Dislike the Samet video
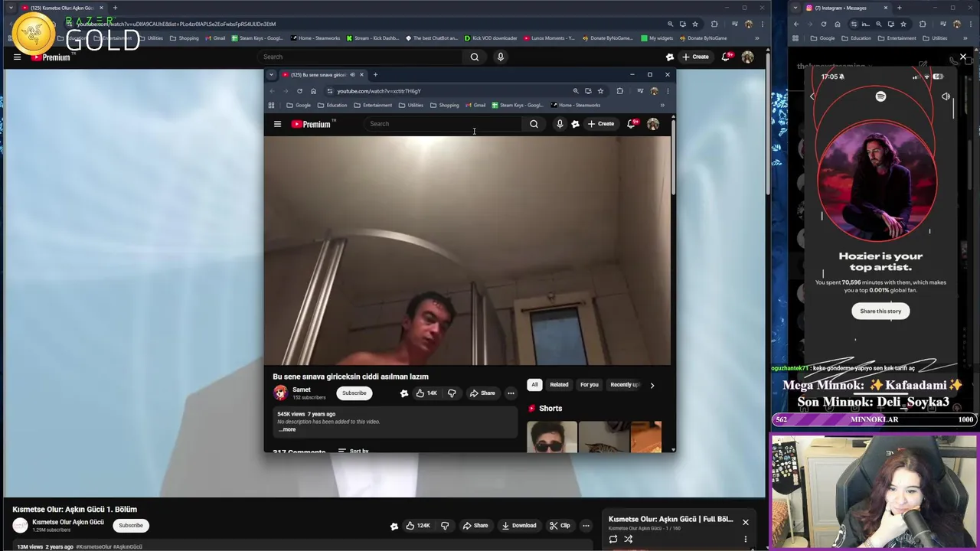This screenshot has width=980, height=551. point(452,393)
